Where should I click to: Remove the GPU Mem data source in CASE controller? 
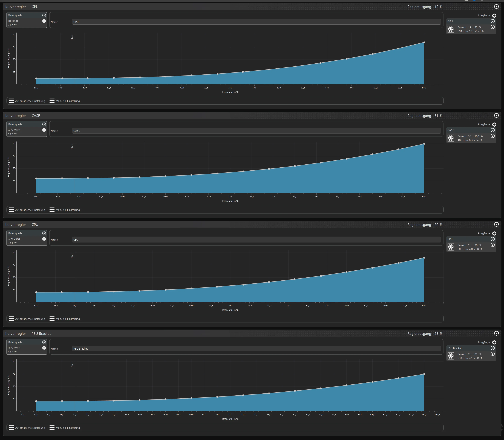44,124
